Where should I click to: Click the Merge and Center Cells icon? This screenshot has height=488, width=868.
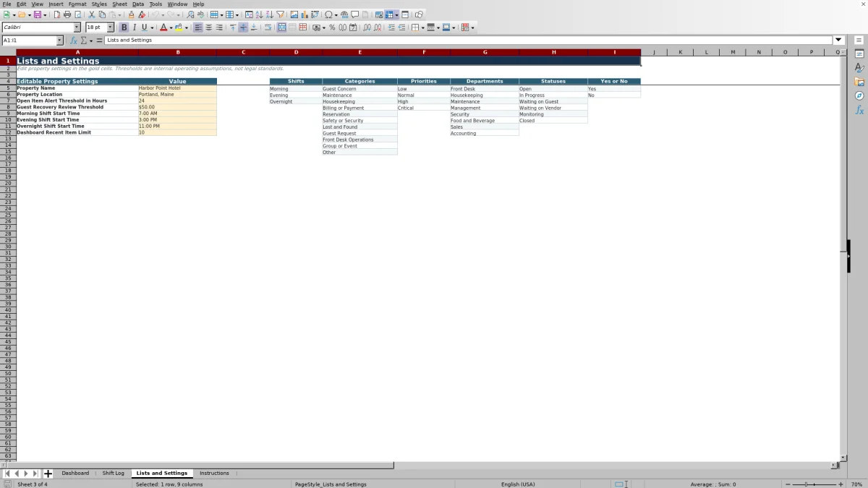281,27
